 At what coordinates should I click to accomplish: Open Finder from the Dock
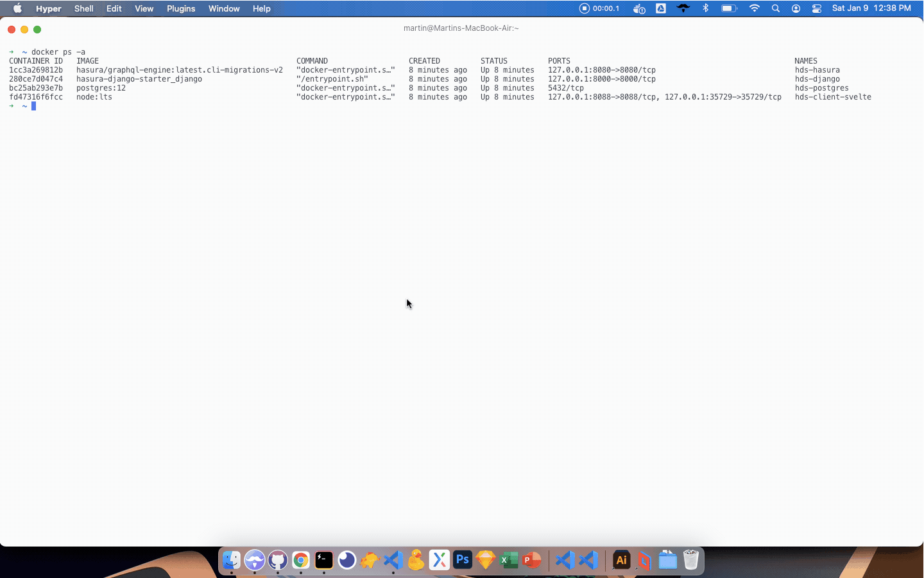pos(232,560)
